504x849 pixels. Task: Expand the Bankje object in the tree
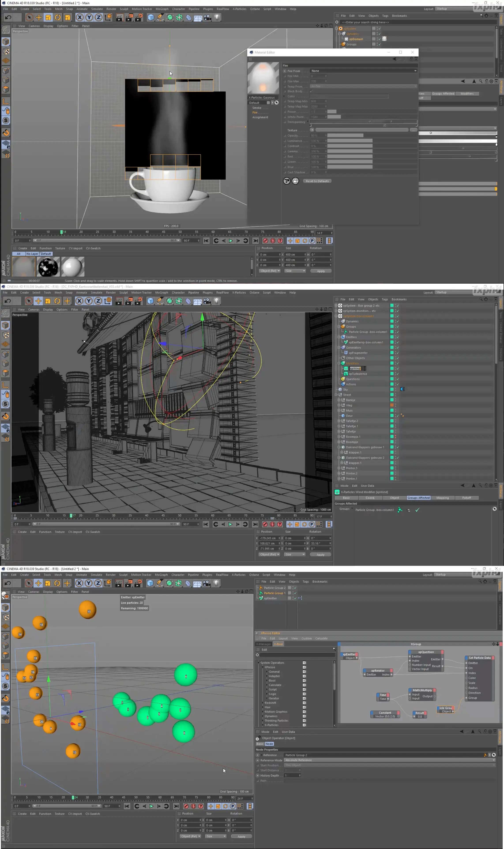pyautogui.click(x=339, y=400)
